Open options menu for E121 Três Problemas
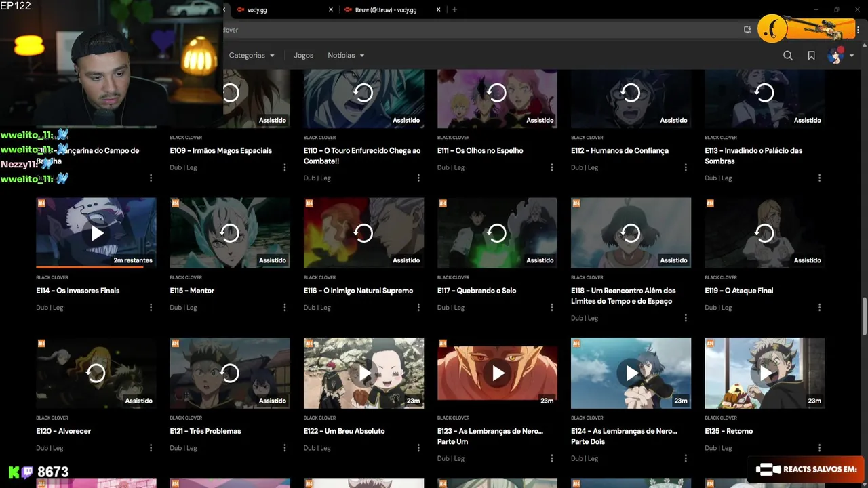 pyautogui.click(x=285, y=448)
